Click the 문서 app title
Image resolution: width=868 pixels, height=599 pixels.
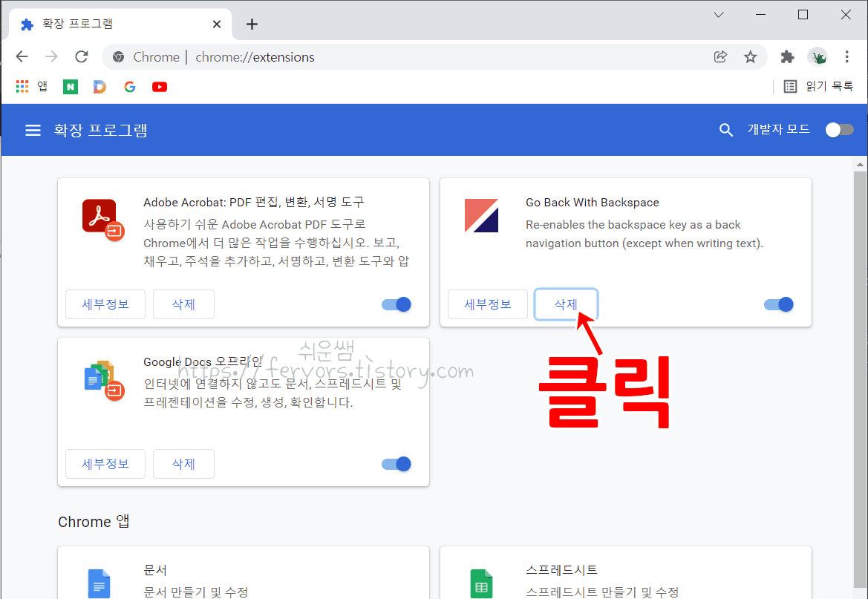[155, 569]
